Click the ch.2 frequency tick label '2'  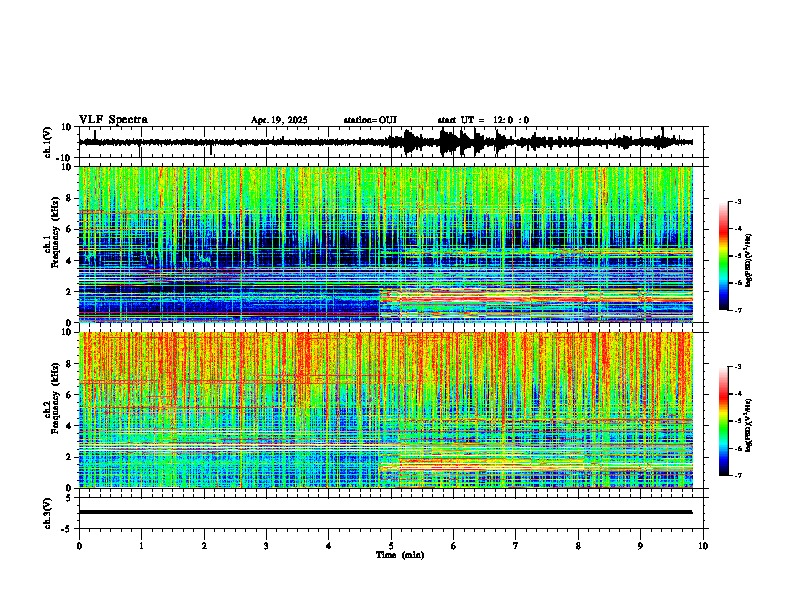pyautogui.click(x=69, y=457)
